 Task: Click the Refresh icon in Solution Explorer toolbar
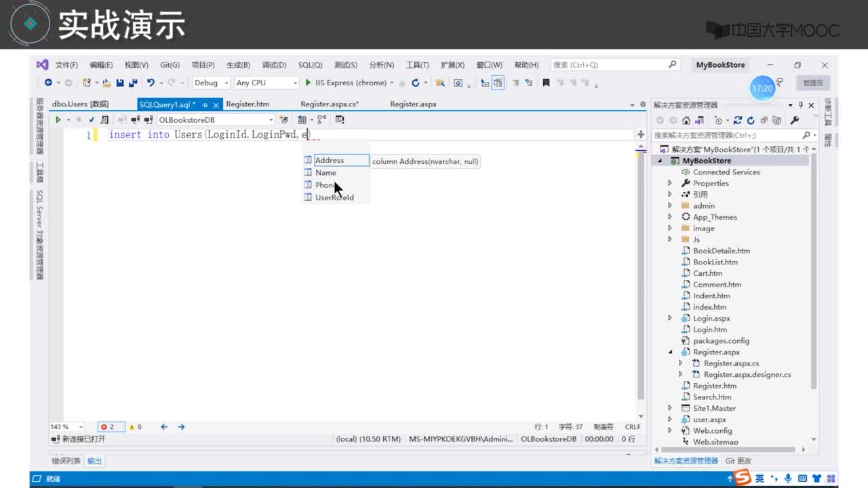click(751, 121)
